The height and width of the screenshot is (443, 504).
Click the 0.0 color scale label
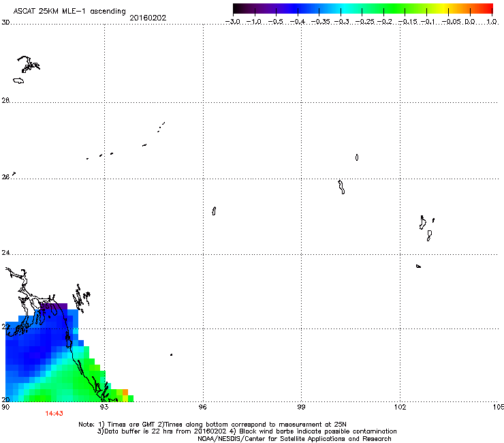pyautogui.click(x=470, y=22)
